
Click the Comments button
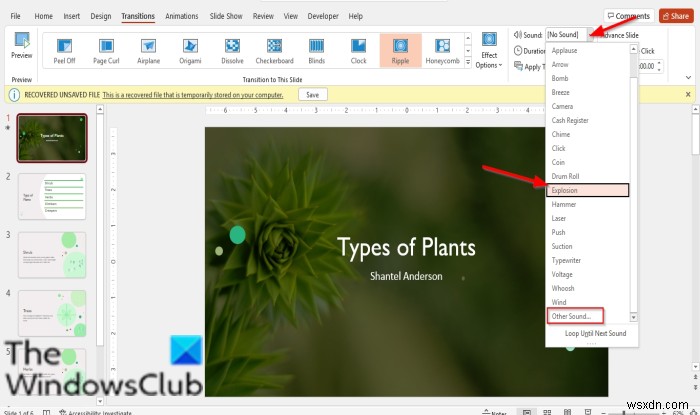click(629, 16)
